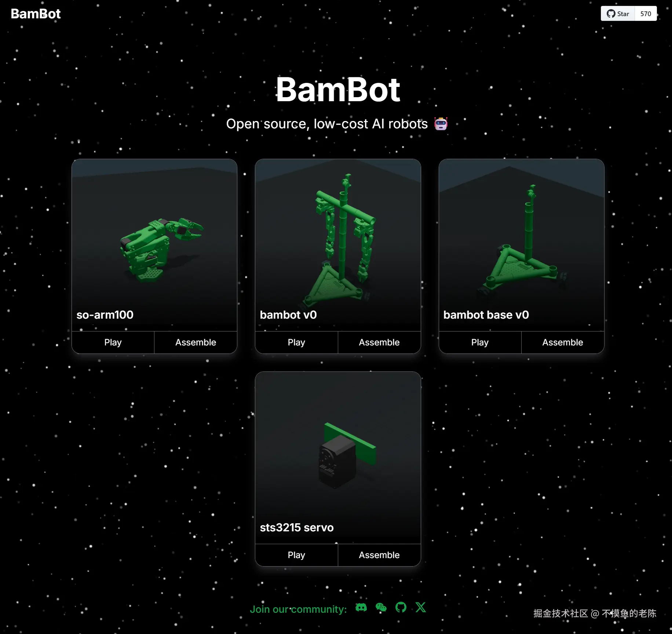Select the sts3215 servo model thumbnail
The width and height of the screenshot is (672, 634).
point(338,458)
